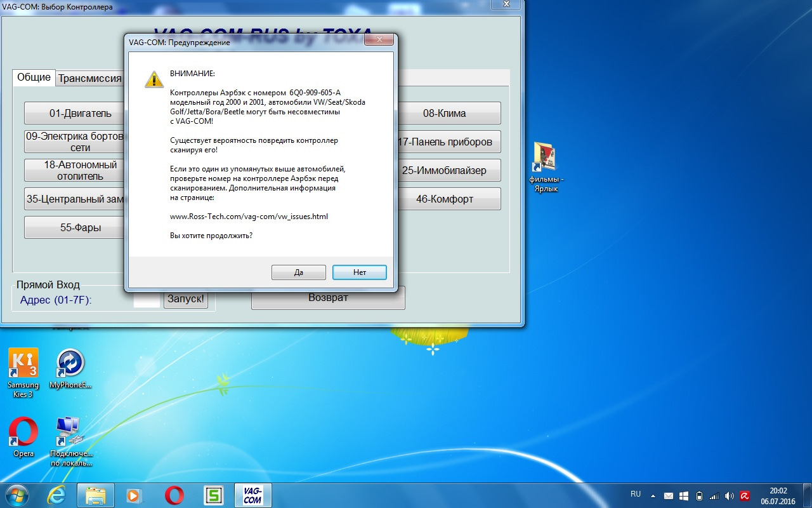The height and width of the screenshot is (508, 812).
Task: Expand the hidden tray icons arrow
Action: [x=653, y=496]
